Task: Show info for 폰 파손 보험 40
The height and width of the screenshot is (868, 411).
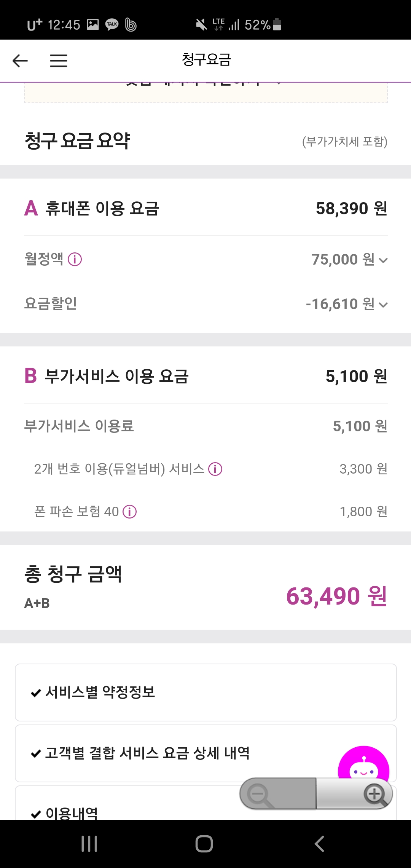Action: (x=130, y=512)
